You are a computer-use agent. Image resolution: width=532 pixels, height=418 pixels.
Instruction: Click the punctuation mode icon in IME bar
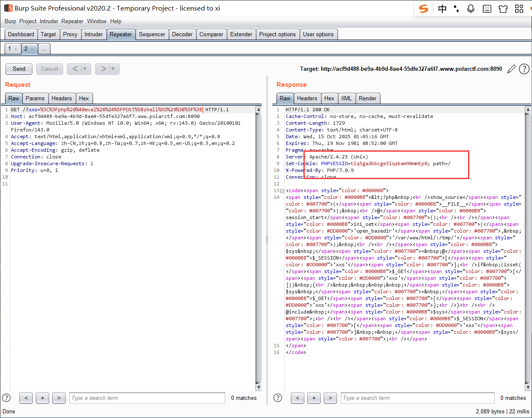(x=456, y=9)
